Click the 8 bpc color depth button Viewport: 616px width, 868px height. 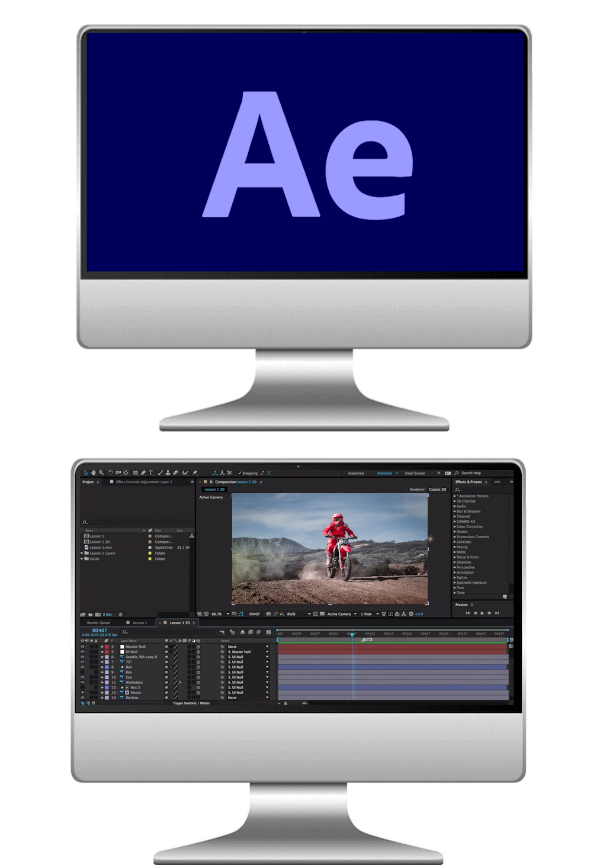pos(107,615)
